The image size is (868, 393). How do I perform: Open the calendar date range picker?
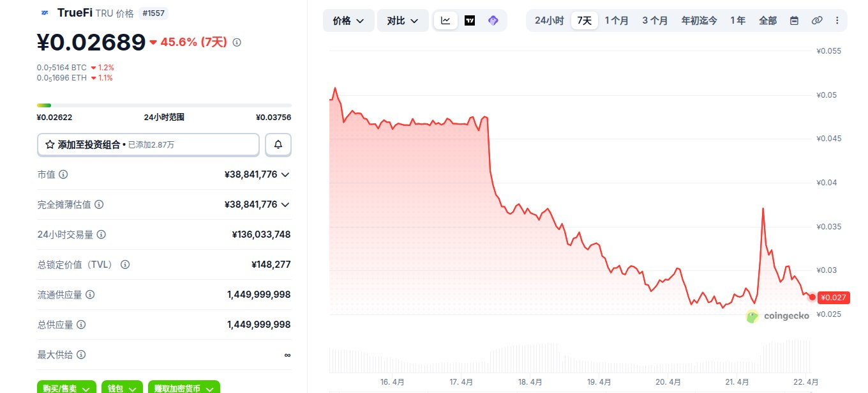click(x=794, y=20)
